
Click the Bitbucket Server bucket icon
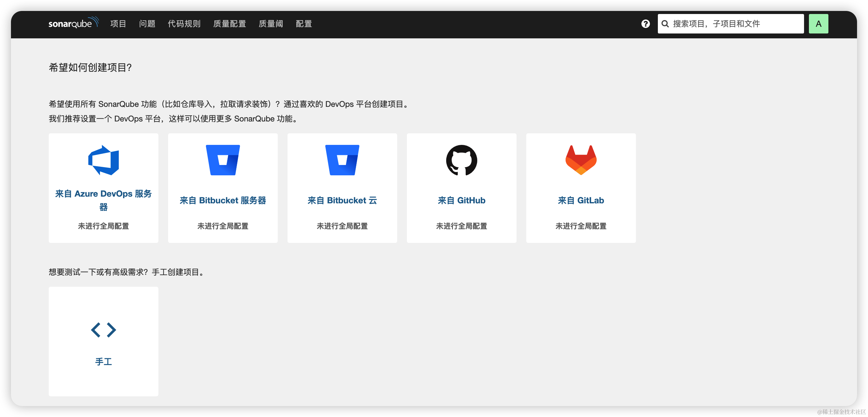[223, 160]
